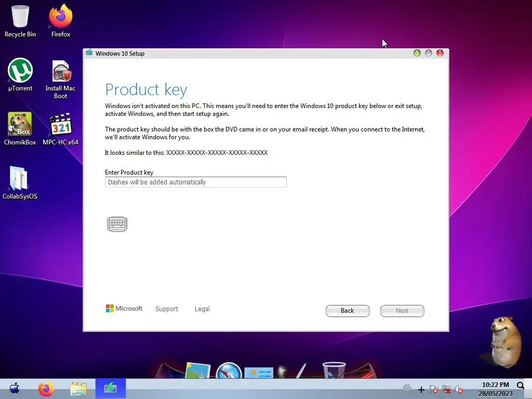
Task: Focus the Enter Product key input field
Action: (x=196, y=182)
